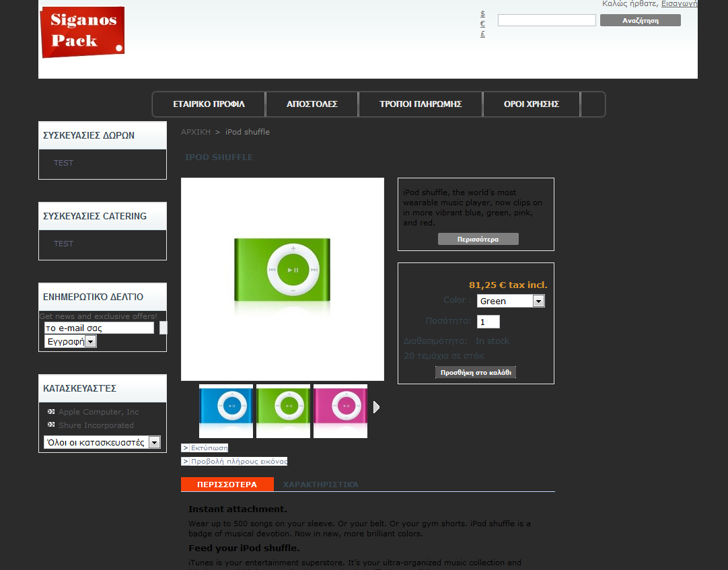728x570 pixels.
Task: Open the Εγγραφή subscription dropdown
Action: [x=70, y=342]
